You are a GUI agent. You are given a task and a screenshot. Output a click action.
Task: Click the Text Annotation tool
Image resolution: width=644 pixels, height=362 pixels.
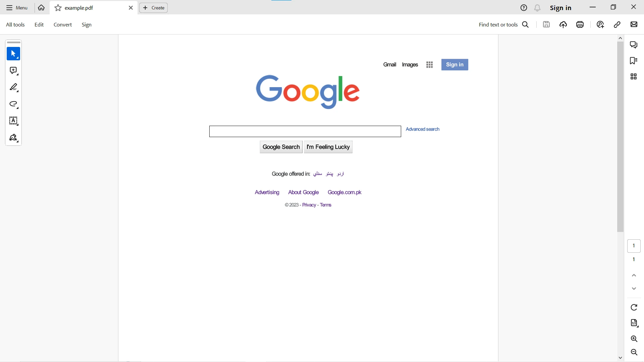coord(13,121)
